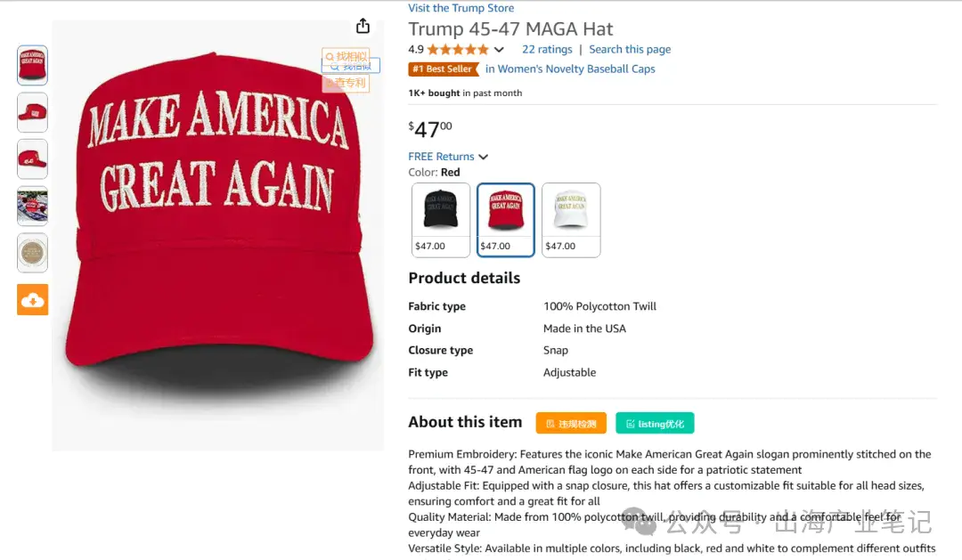
Task: Visit the Trump Store link
Action: point(461,8)
